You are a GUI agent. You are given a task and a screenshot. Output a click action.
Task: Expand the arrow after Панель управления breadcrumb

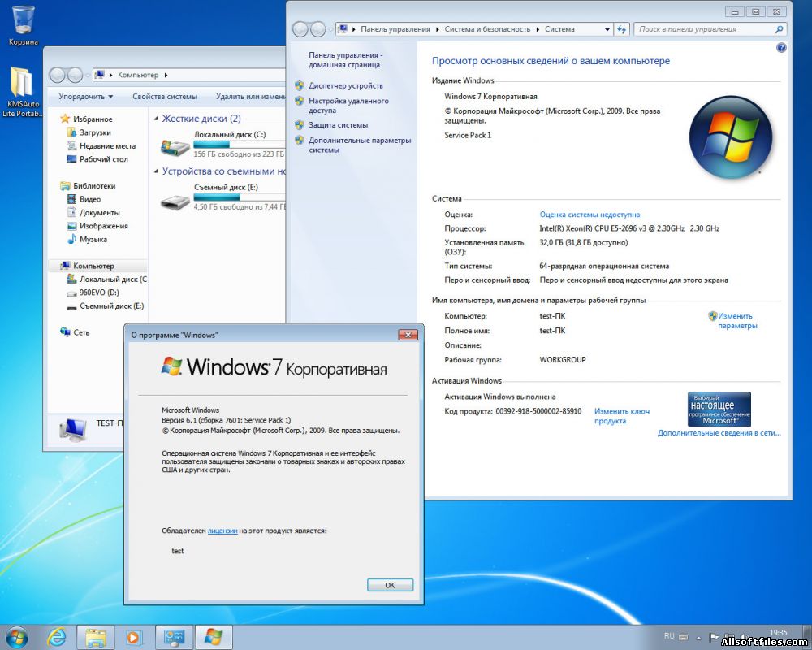pos(437,29)
